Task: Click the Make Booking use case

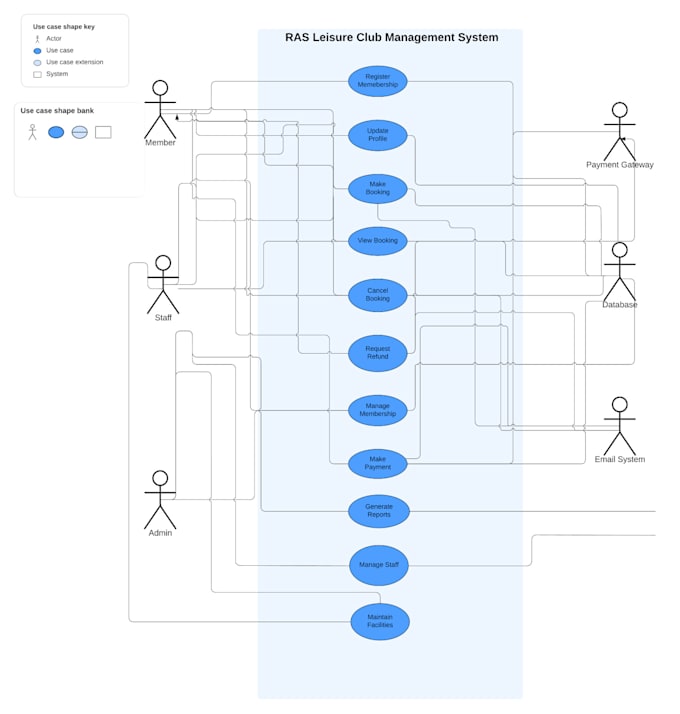Action: coord(378,189)
